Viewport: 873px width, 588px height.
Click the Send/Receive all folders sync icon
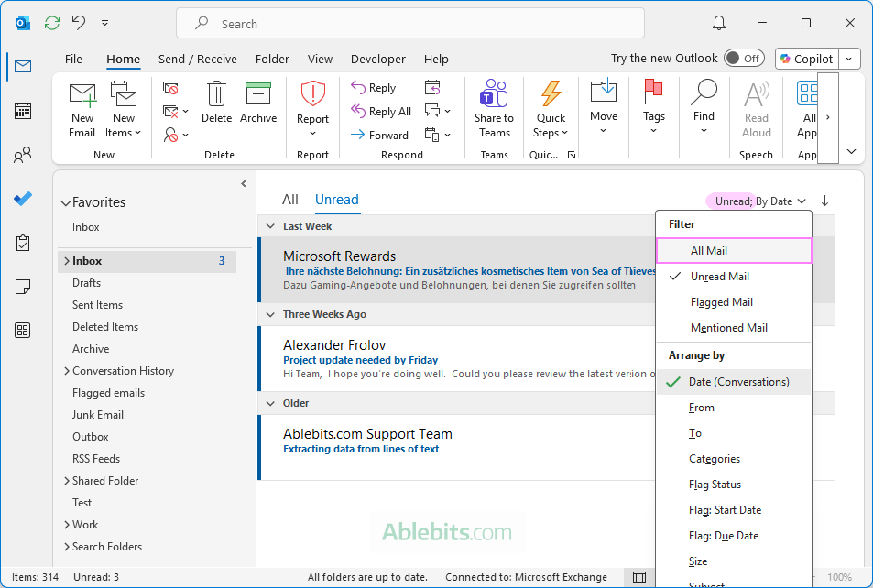[x=52, y=23]
